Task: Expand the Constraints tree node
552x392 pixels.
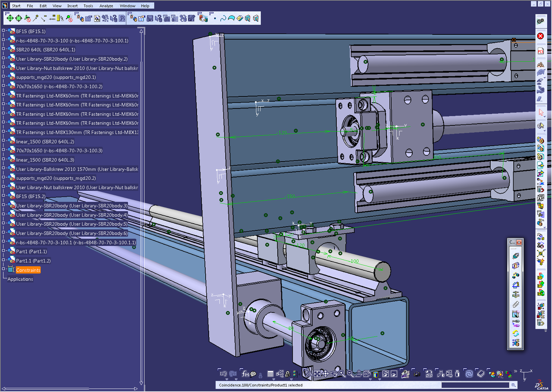Action: 3,270
